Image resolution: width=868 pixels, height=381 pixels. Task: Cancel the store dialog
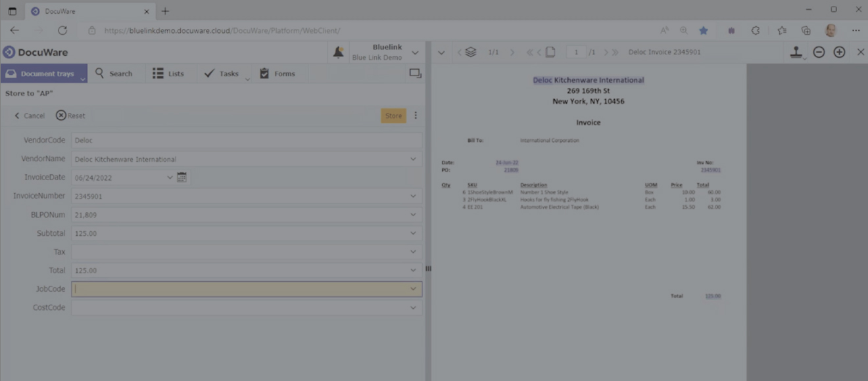pos(30,116)
